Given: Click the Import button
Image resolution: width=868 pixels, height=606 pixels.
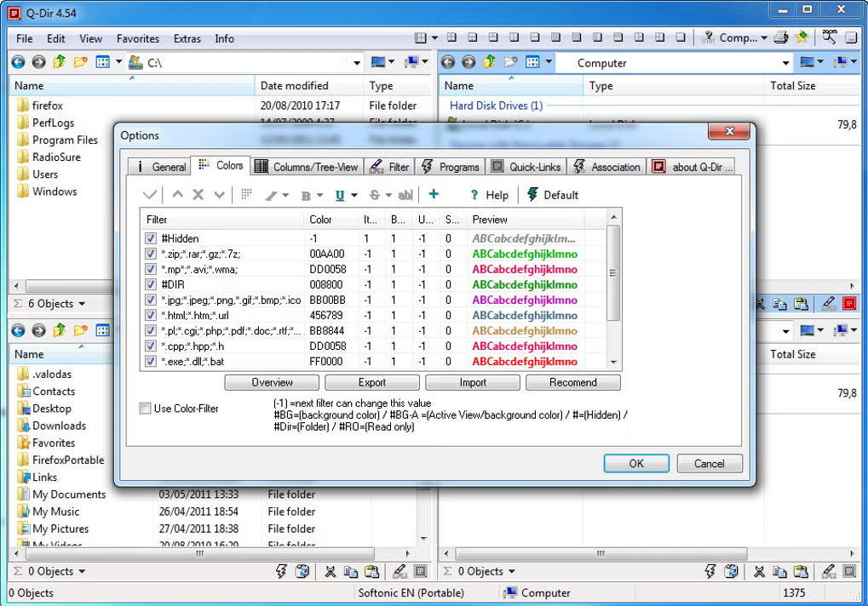Looking at the screenshot, I should click(x=473, y=383).
